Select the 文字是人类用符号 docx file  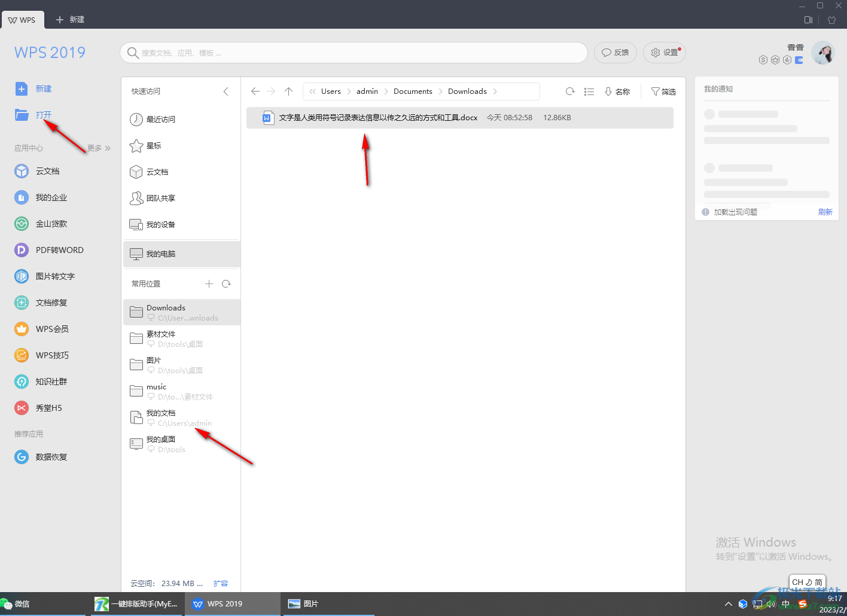[460, 118]
